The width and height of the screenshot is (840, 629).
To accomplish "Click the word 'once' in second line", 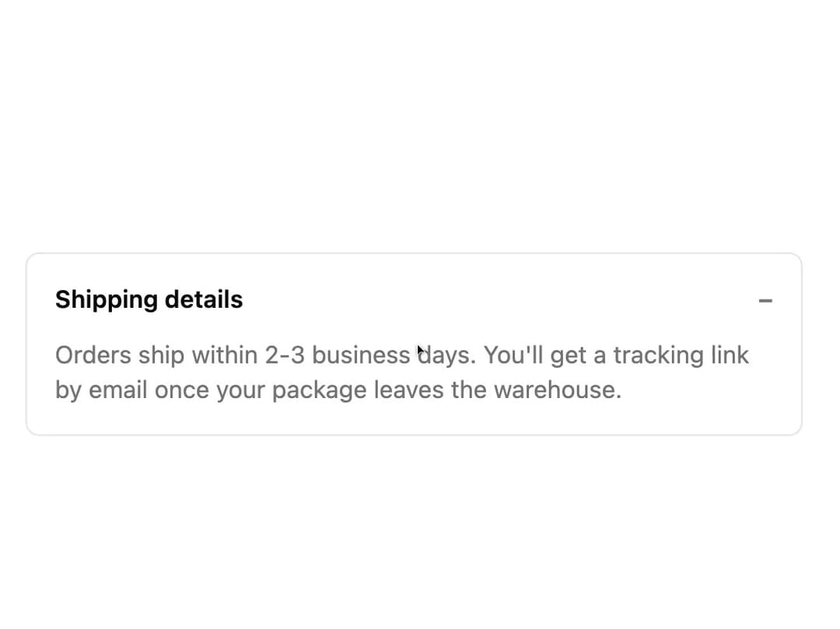I will [x=181, y=390].
